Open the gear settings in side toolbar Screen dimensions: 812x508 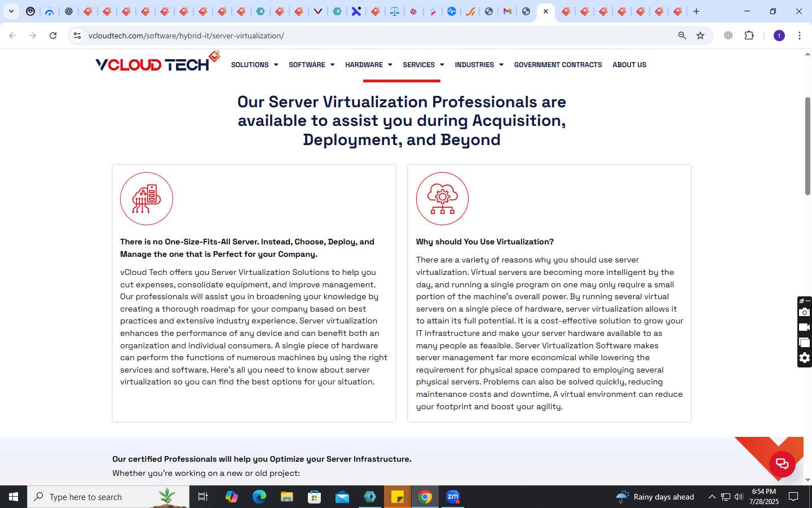coord(805,358)
